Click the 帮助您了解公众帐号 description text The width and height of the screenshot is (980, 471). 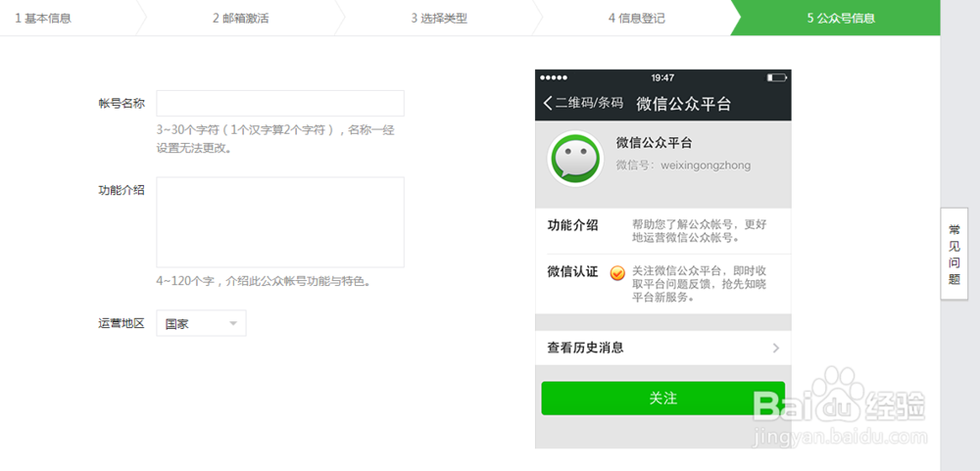pos(700,231)
